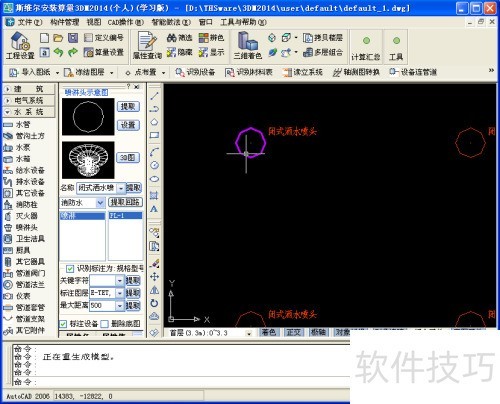Select the rectangle drawing tool

pyautogui.click(x=154, y=135)
